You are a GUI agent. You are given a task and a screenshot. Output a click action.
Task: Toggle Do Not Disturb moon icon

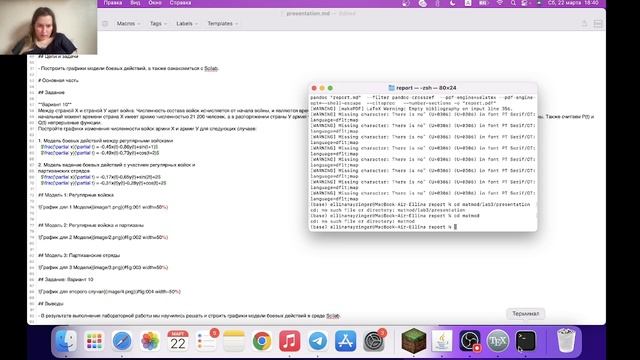tap(452, 3)
